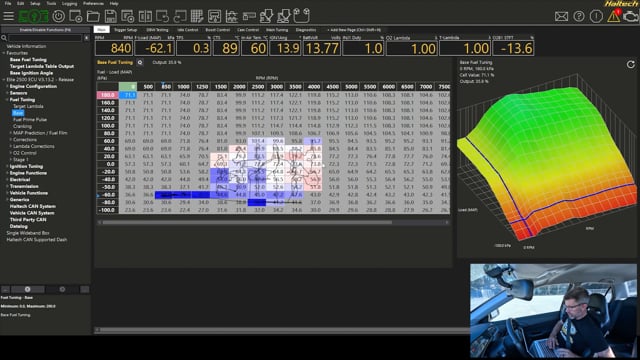Open Target Lambda Table Output favourite

[x=42, y=66]
